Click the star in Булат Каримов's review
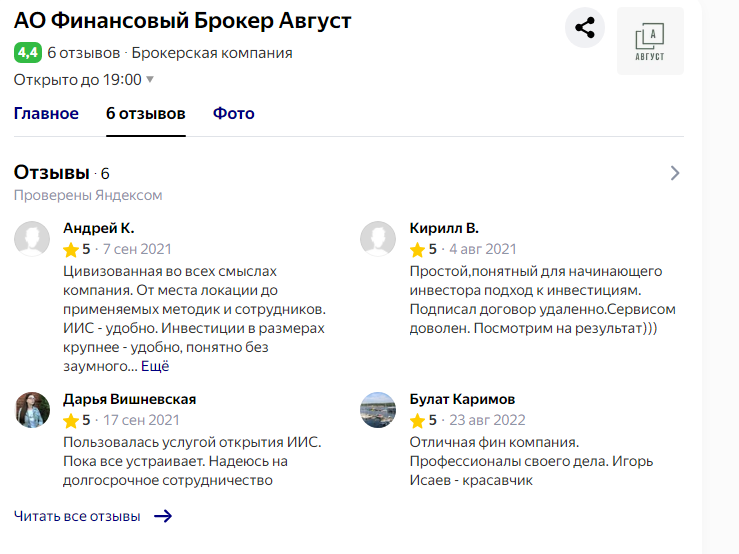Viewport: 739px width, 554px height. point(418,420)
